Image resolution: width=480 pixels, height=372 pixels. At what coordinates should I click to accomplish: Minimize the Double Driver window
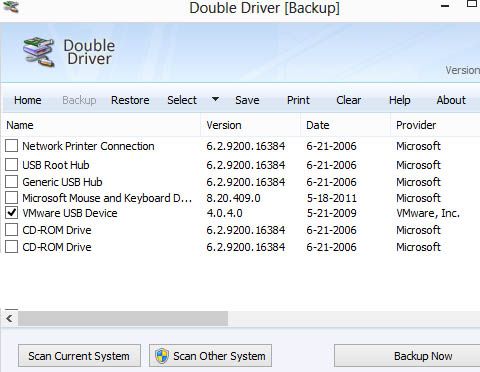point(445,6)
